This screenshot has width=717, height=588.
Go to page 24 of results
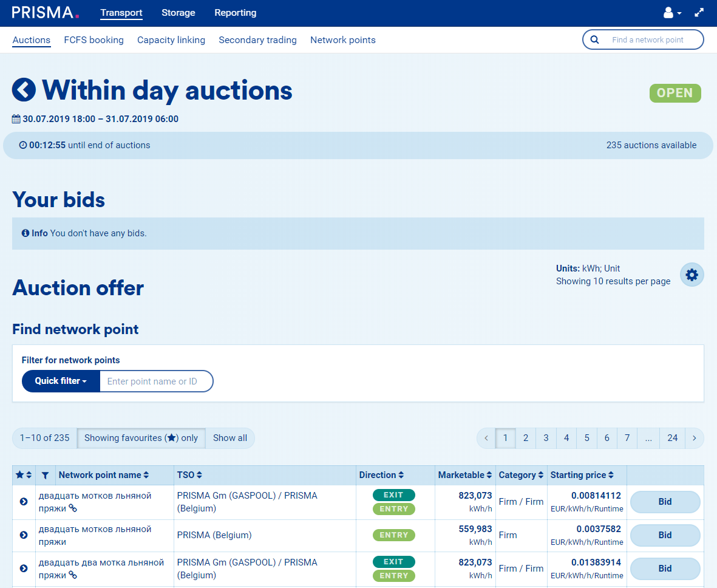point(672,438)
